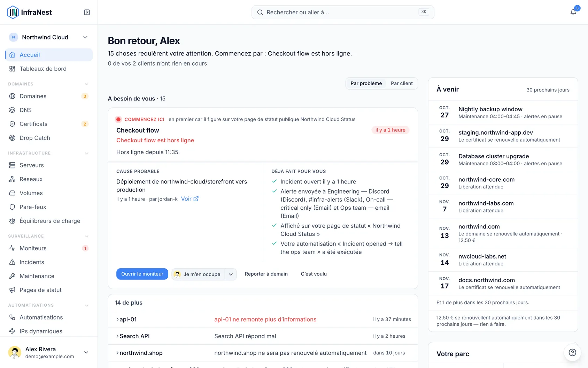Open IPs dynamiques in the sidebar
Image resolution: width=588 pixels, height=368 pixels.
tap(49, 331)
